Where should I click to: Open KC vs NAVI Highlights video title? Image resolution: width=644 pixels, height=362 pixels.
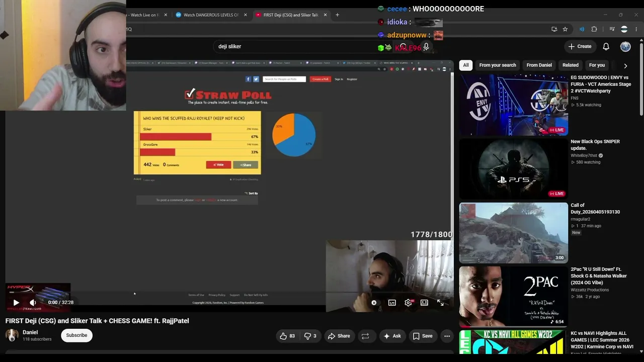pos(602,340)
